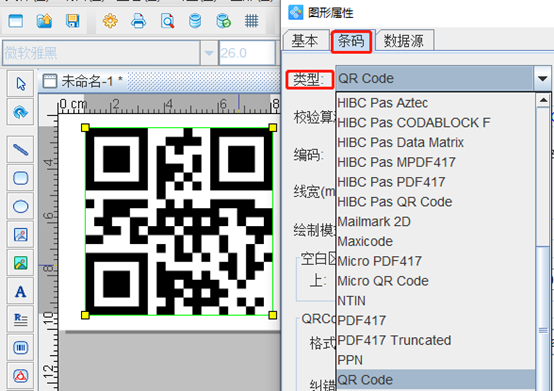This screenshot has width=554, height=391.
Task: Open the 类型 combo box showing QR Code
Action: [x=443, y=78]
